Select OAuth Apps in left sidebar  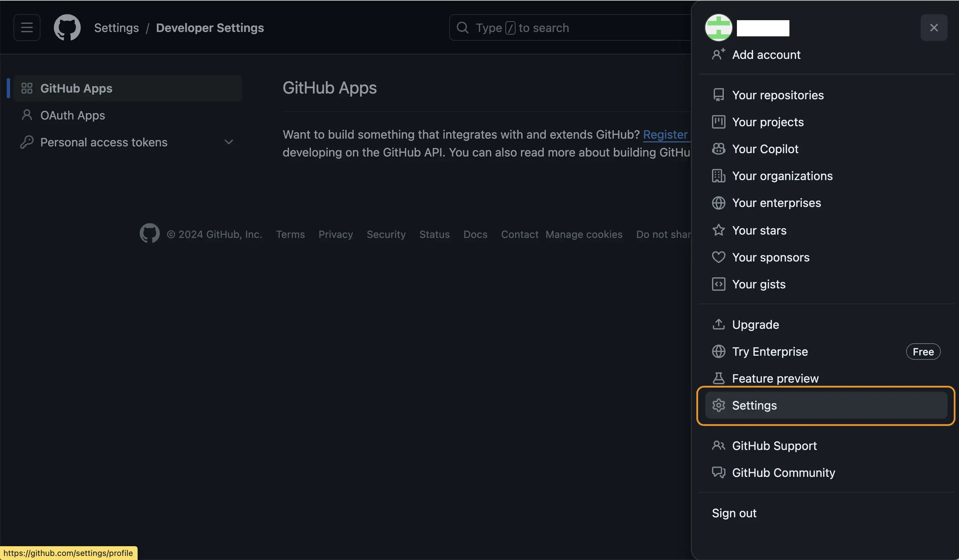[128, 115]
